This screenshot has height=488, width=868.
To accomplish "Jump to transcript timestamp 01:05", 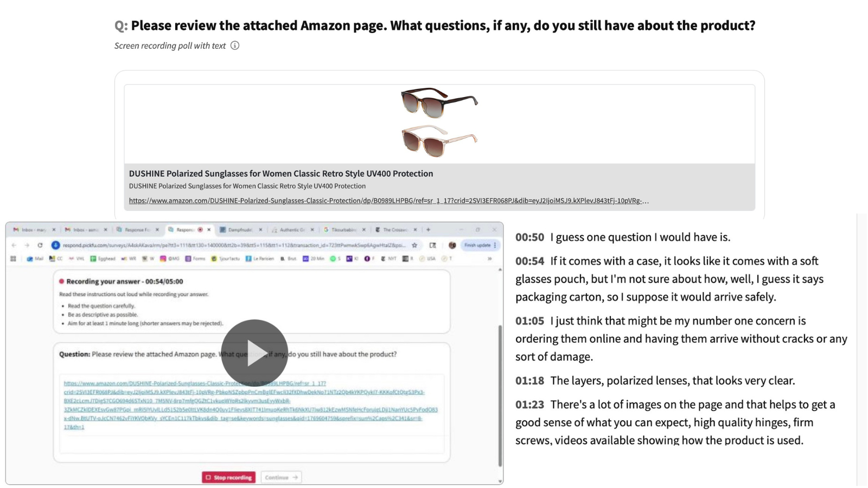I will [x=529, y=320].
